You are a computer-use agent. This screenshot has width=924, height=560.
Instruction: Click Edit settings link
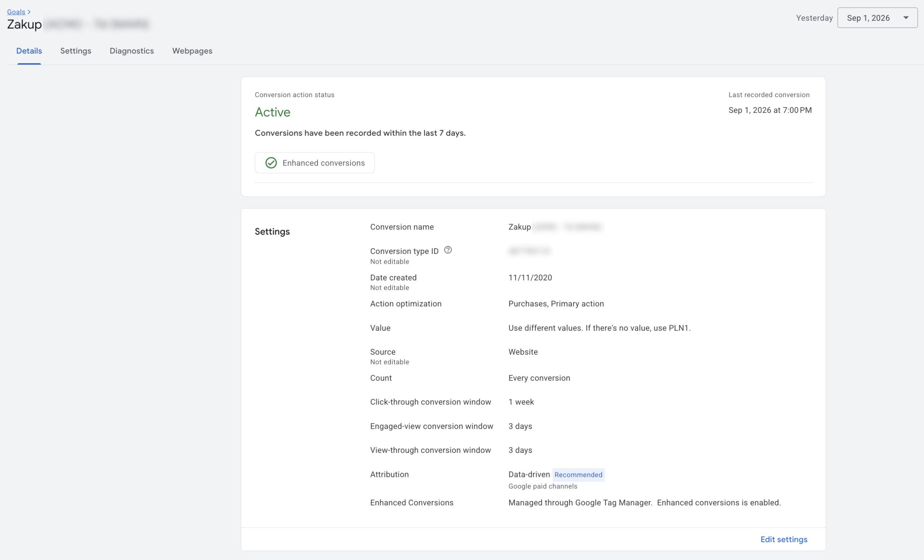[784, 539]
